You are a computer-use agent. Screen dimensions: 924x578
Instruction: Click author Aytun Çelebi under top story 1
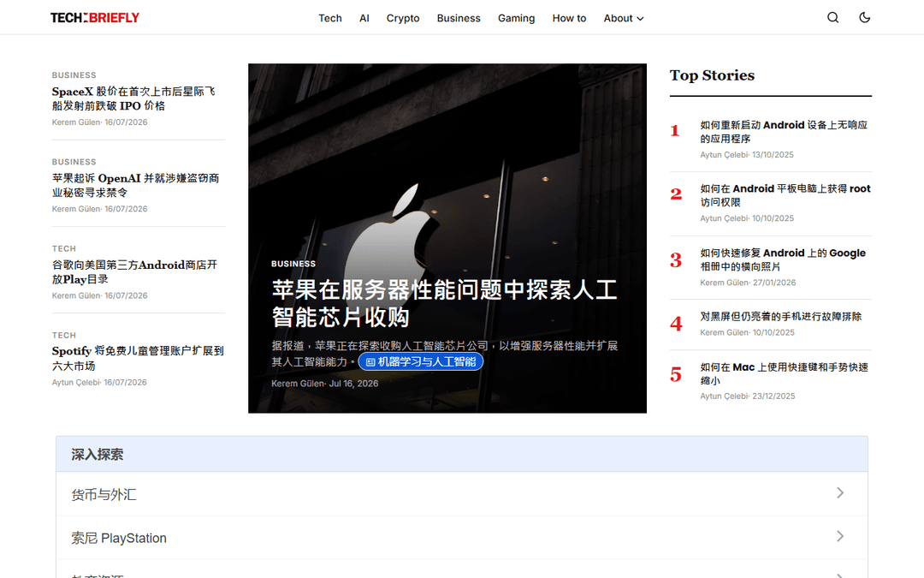pos(724,154)
